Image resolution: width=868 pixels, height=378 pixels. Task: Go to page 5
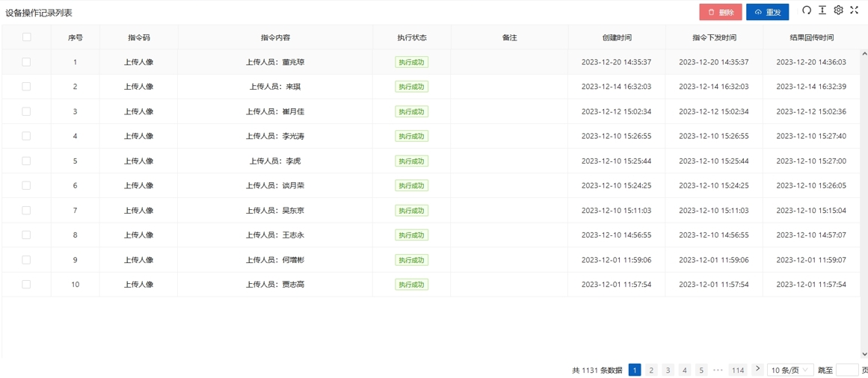(702, 370)
